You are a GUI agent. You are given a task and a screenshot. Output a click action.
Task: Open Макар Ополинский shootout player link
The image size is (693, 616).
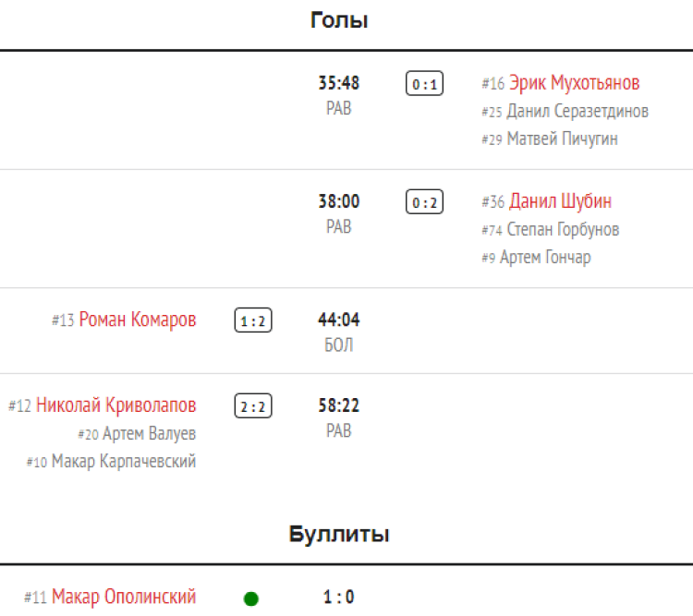(124, 598)
